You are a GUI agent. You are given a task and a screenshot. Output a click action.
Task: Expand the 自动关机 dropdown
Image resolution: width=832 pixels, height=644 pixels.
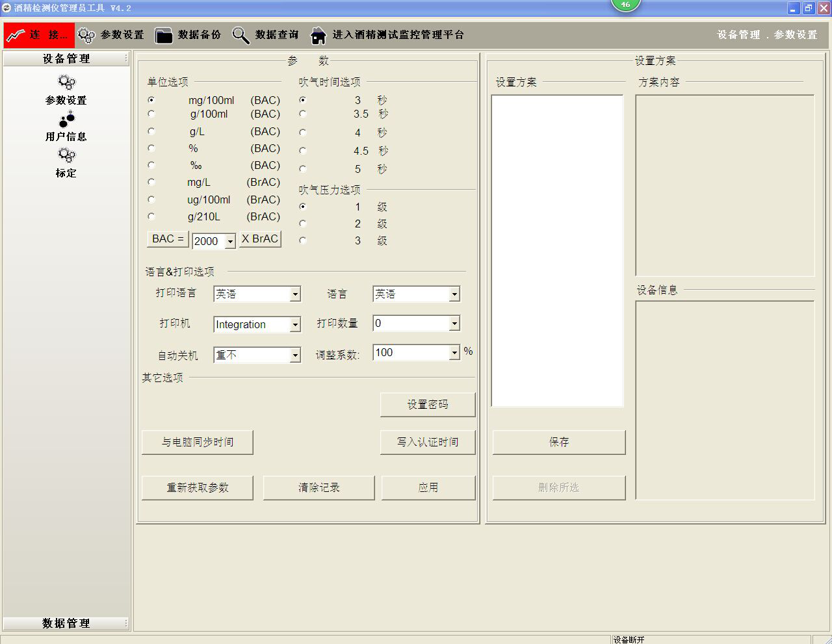pyautogui.click(x=295, y=355)
